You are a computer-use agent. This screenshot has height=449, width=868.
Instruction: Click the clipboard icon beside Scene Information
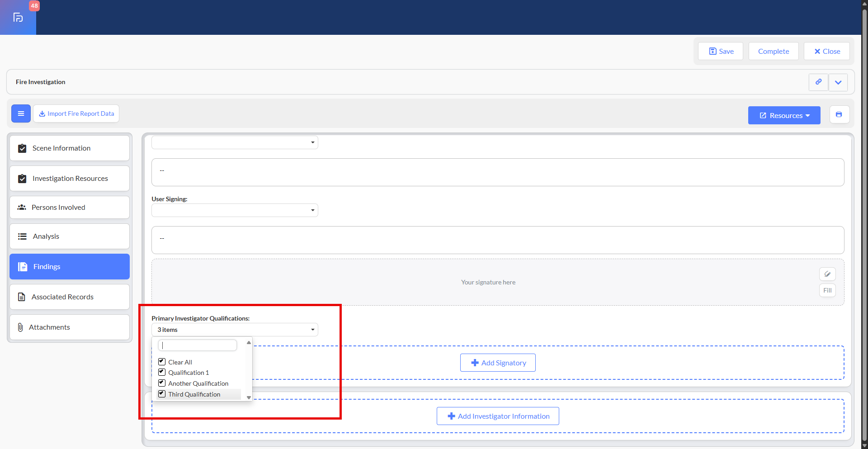click(22, 148)
